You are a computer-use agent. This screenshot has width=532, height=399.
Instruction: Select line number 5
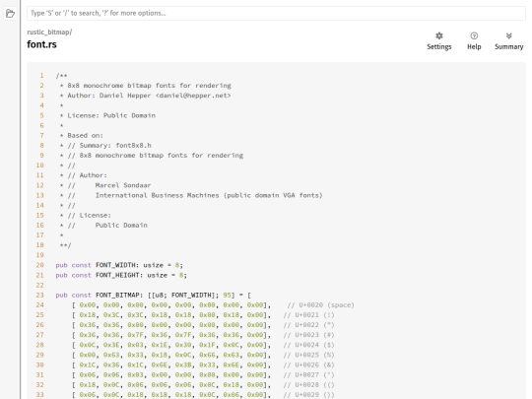click(x=41, y=115)
